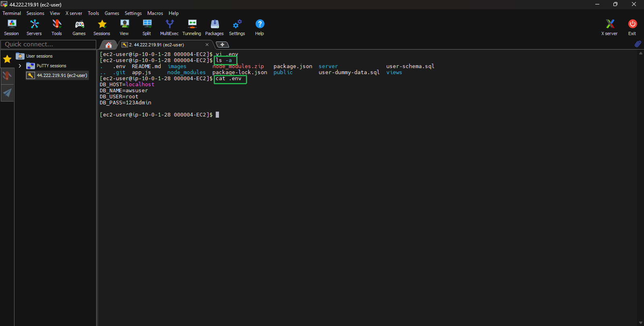Click the DB_PASS=123Admin line
Viewport: 644px width, 326px height.
tap(126, 103)
